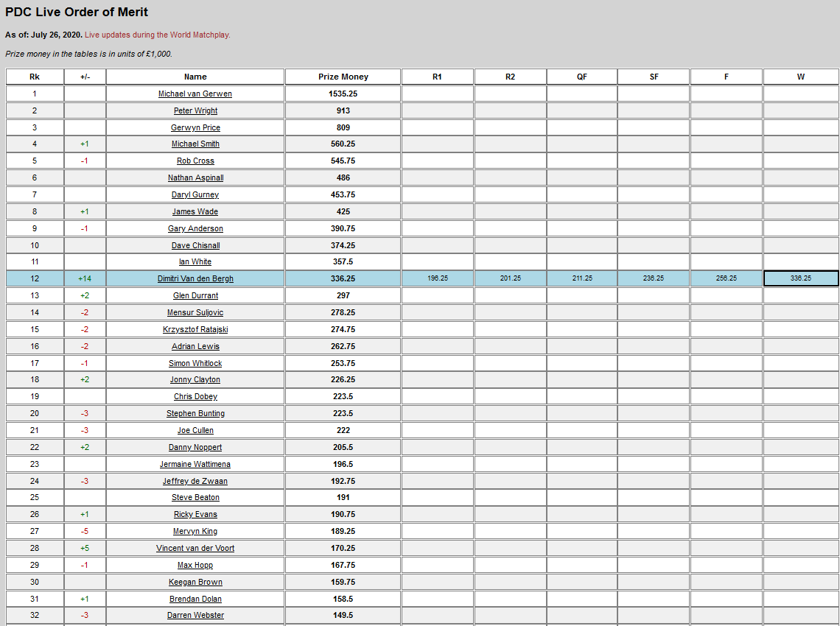Click the +5 rank change value

click(85, 549)
